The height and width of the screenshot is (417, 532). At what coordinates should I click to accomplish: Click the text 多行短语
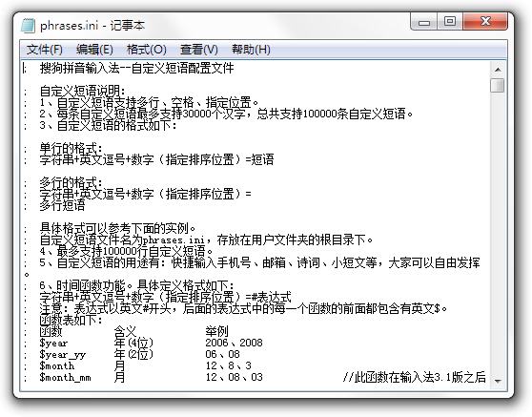coord(62,205)
